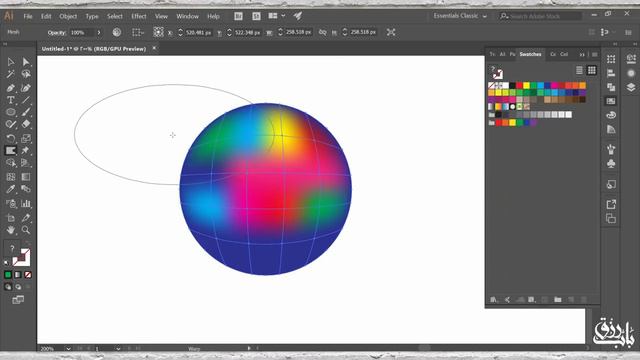The image size is (640, 360).
Task: Select the Mesh tool
Action: coord(11,177)
